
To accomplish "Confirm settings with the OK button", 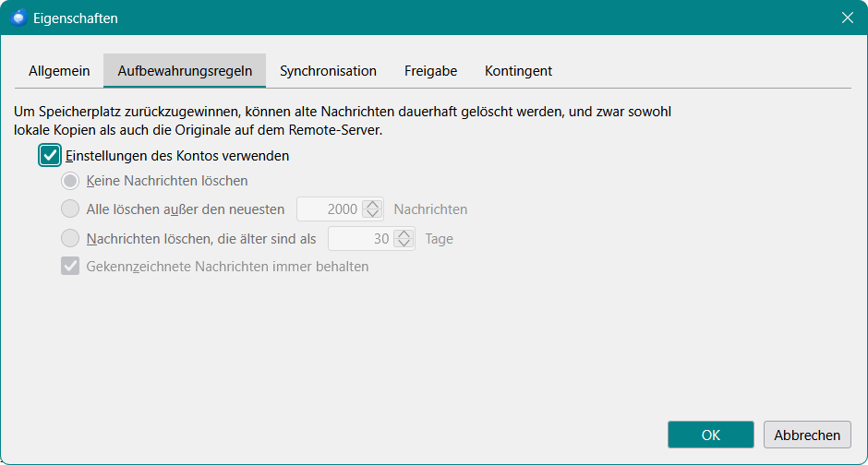I will point(711,435).
